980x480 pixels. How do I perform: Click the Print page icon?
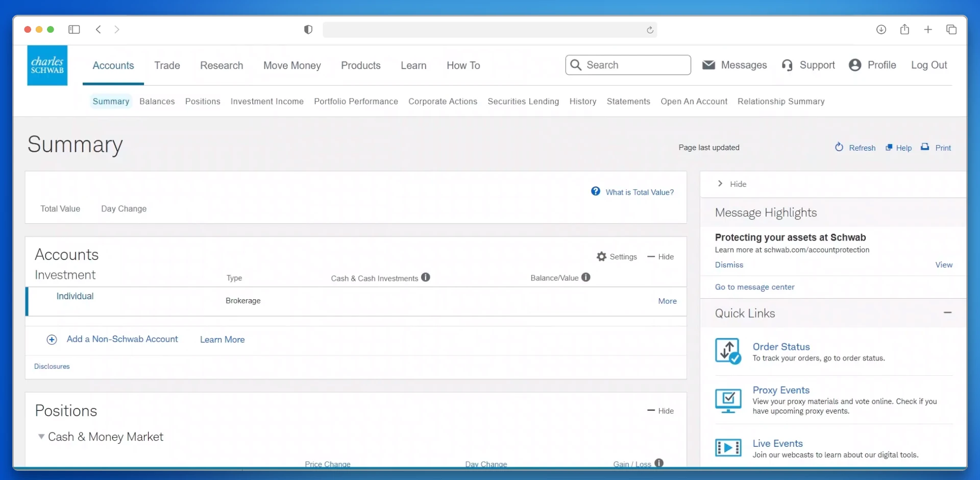925,148
